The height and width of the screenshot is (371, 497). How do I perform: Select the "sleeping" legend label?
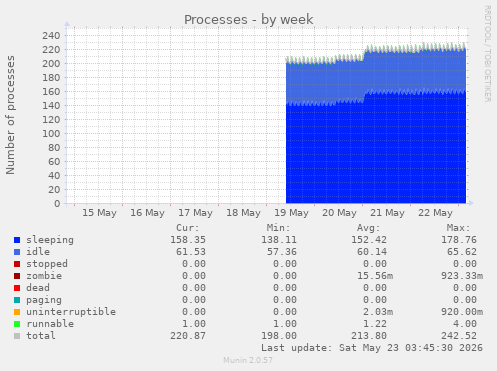(50, 240)
